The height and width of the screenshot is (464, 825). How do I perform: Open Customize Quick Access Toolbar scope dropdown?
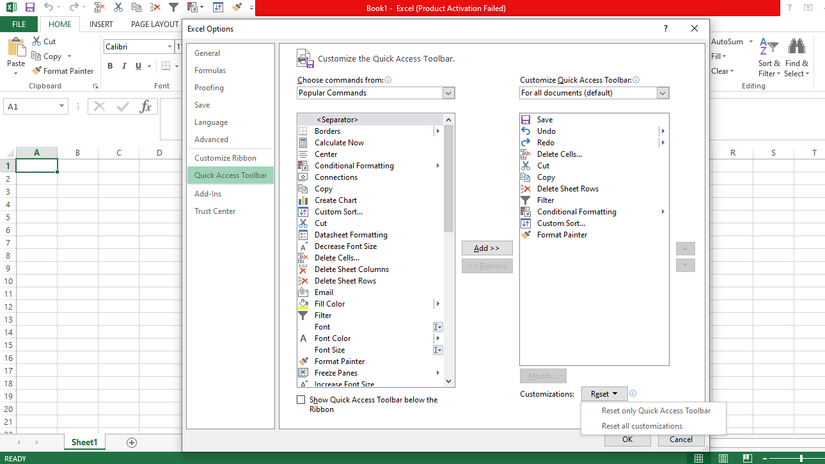pyautogui.click(x=662, y=93)
